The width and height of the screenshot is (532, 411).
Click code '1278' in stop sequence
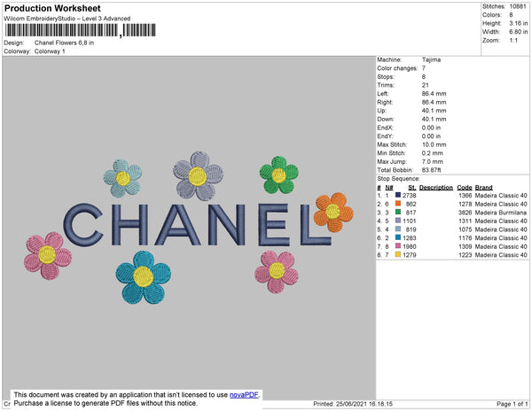[465, 204]
